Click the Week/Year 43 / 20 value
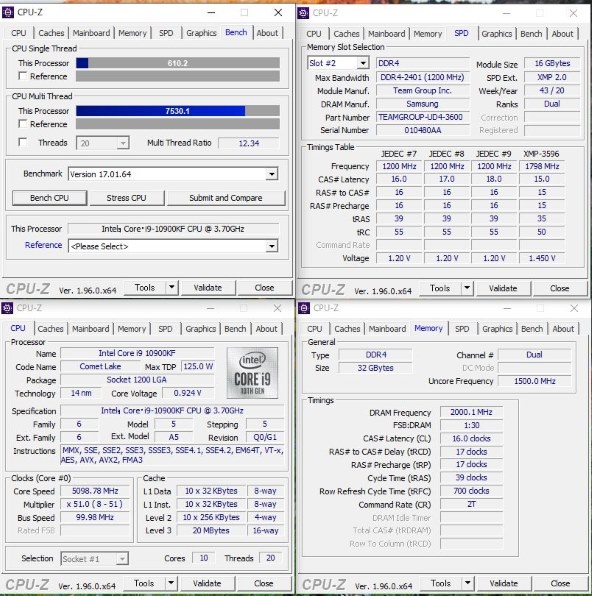Viewport: 592px width, 596px height. (x=552, y=90)
